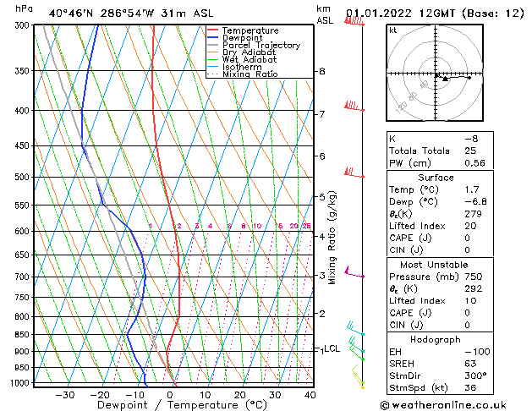Click the gray Parcel Trajectory swatch in legend
This screenshot has height=411, width=532.
point(212,45)
